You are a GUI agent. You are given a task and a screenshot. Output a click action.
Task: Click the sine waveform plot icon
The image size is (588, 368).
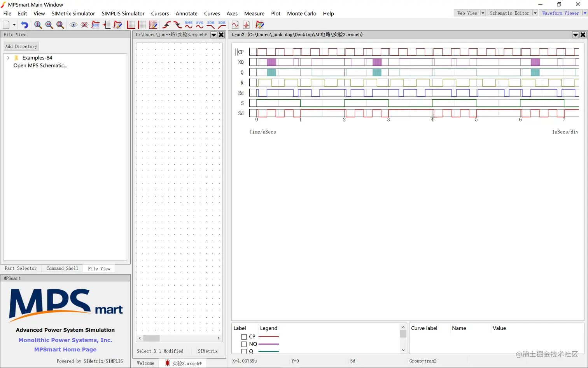coord(235,25)
